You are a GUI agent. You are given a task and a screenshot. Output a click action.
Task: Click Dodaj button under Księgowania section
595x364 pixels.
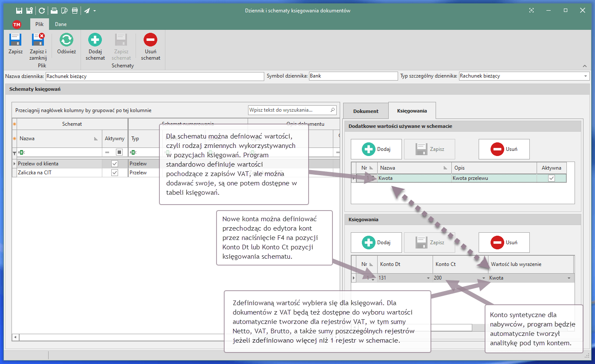click(376, 243)
